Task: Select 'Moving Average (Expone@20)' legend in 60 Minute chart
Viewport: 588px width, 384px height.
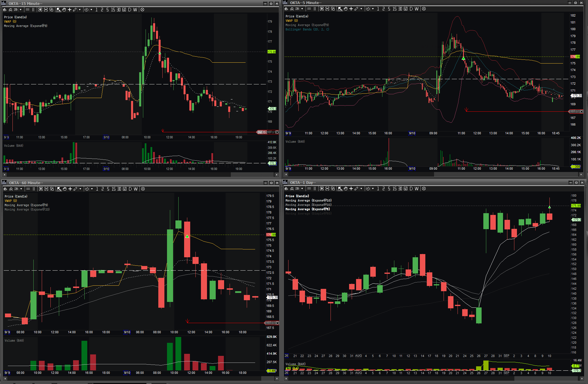Action: pyautogui.click(x=27, y=209)
